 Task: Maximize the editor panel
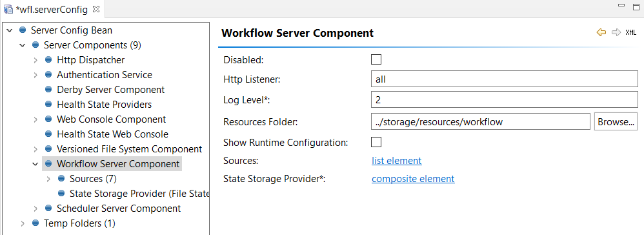click(x=636, y=6)
